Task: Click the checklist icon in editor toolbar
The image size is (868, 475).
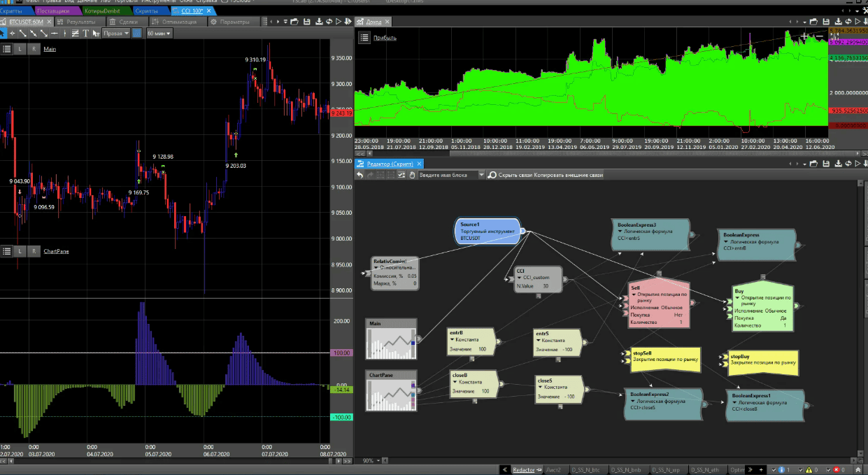Action: [401, 175]
